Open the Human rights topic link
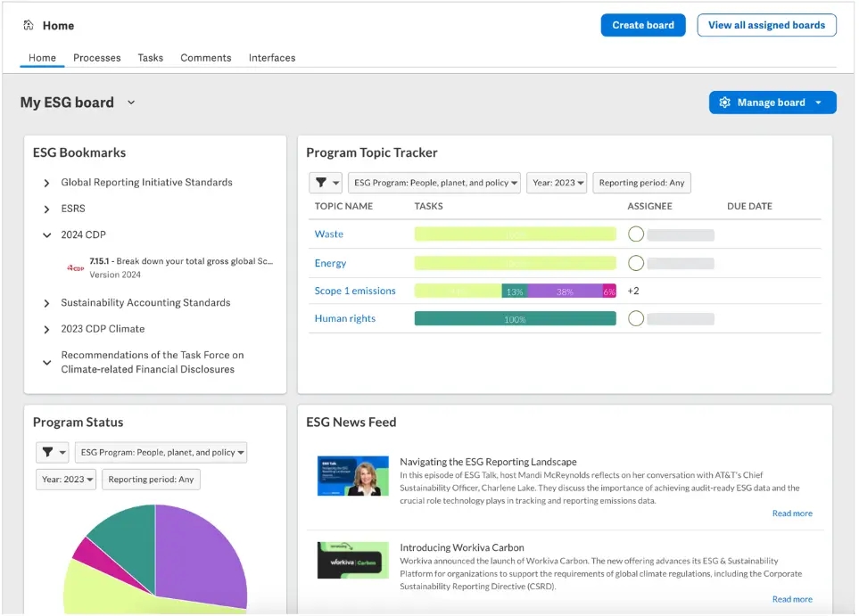This screenshot has height=616, width=859. (x=345, y=318)
